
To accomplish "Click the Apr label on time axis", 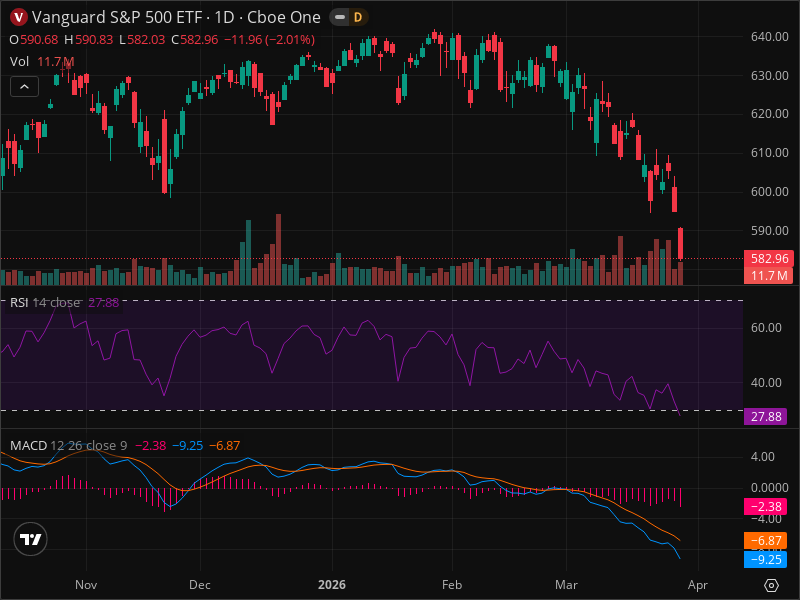I will (697, 585).
